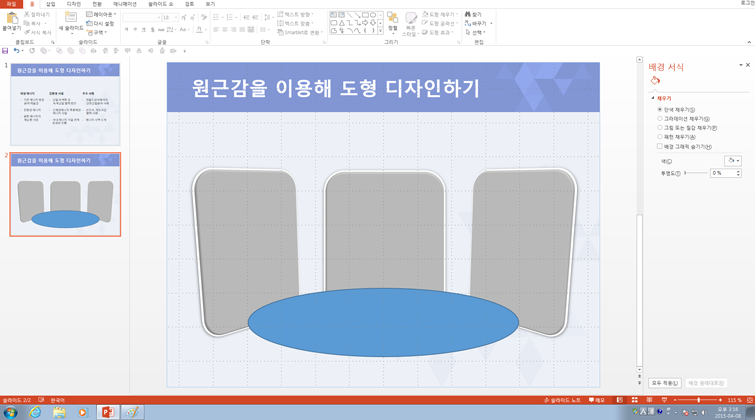This screenshot has width=755, height=420.
Task: Open the Comments (메모) status bar button
Action: point(597,400)
